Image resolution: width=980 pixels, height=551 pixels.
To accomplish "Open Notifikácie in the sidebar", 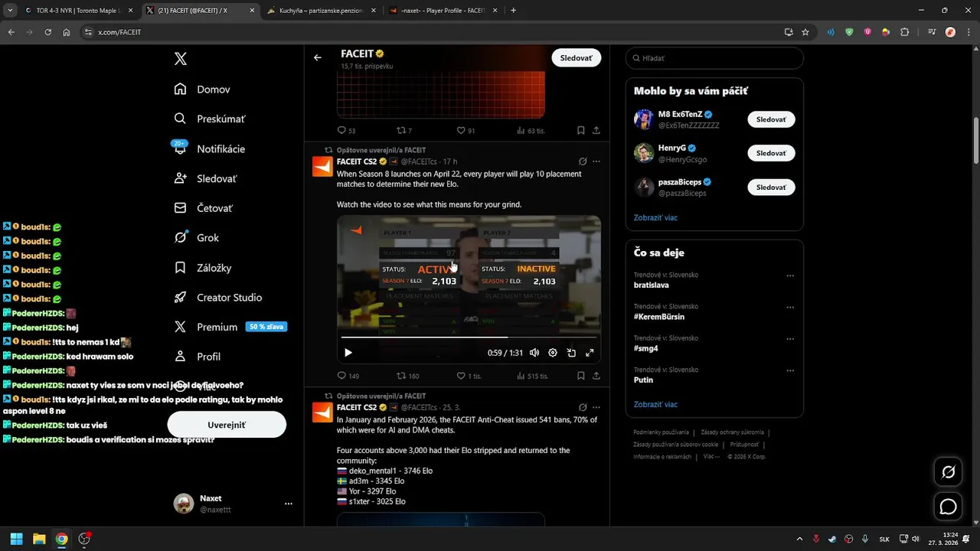I will pos(210,148).
